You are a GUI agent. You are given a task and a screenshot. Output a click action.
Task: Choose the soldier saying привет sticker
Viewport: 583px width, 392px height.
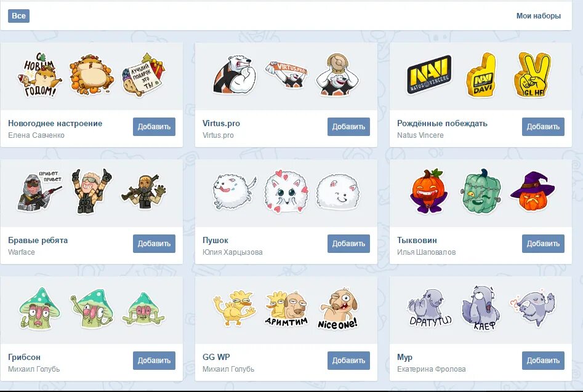click(x=39, y=191)
